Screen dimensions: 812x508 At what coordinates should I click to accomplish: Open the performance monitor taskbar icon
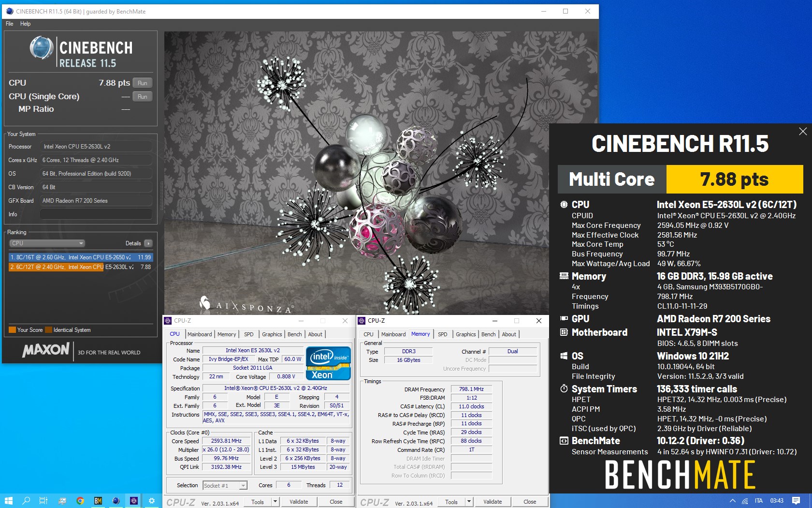[62, 501]
